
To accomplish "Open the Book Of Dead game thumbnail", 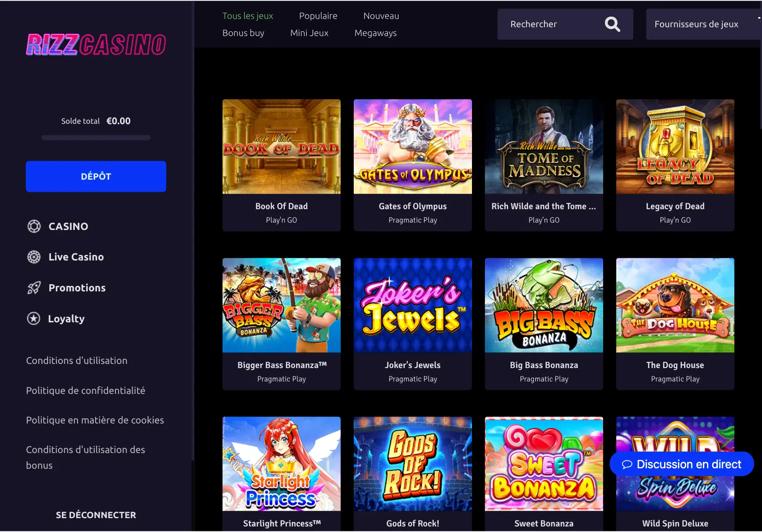I will pyautogui.click(x=282, y=146).
